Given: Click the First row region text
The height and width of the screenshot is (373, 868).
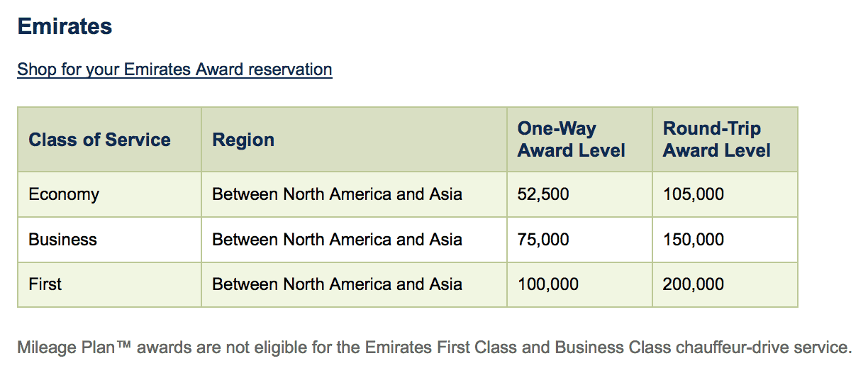Looking at the screenshot, I should [337, 284].
